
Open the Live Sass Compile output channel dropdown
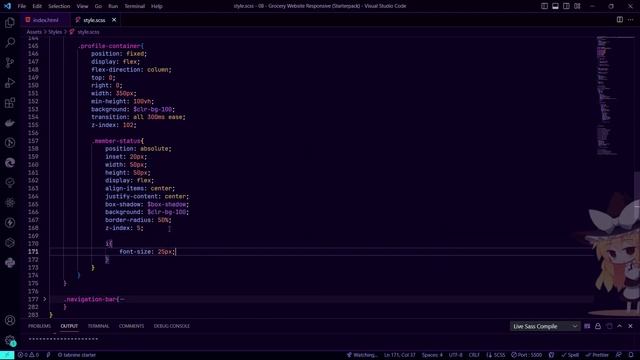(545, 326)
